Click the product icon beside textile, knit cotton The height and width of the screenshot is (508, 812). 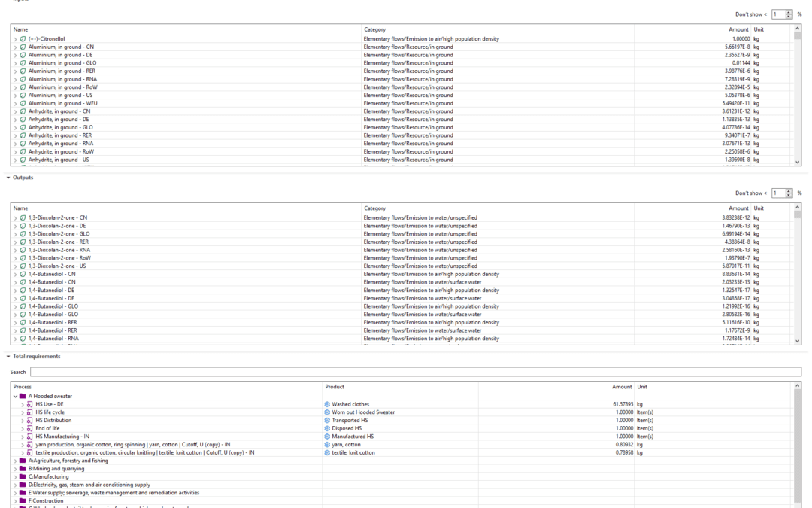point(327,453)
